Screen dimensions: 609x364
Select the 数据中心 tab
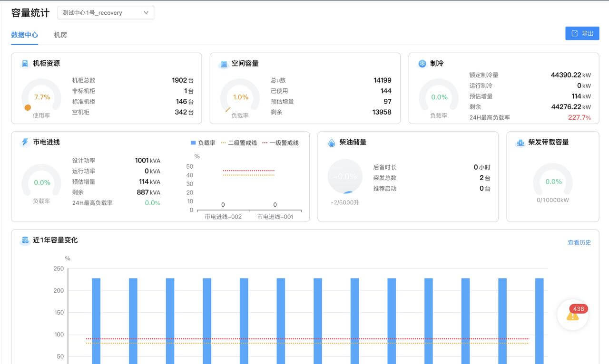[24, 34]
